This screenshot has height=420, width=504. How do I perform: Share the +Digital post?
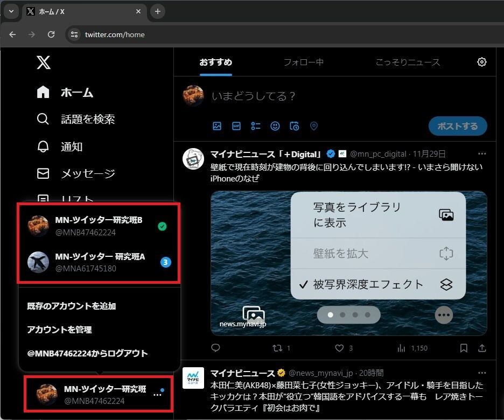482,348
